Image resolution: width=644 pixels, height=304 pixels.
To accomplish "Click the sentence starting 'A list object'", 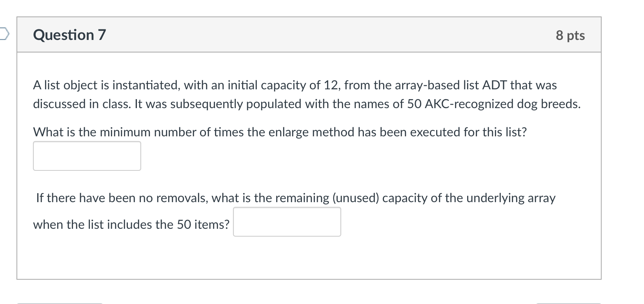I will pyautogui.click(x=295, y=85).
